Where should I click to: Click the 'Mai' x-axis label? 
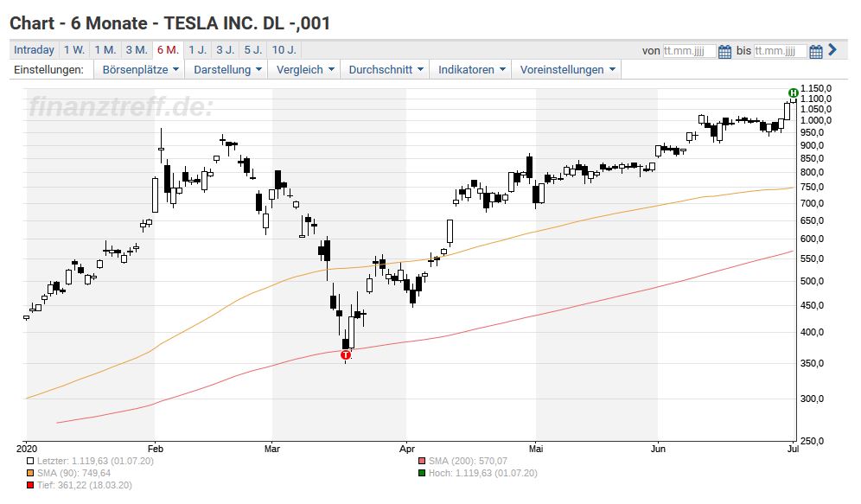coord(536,449)
